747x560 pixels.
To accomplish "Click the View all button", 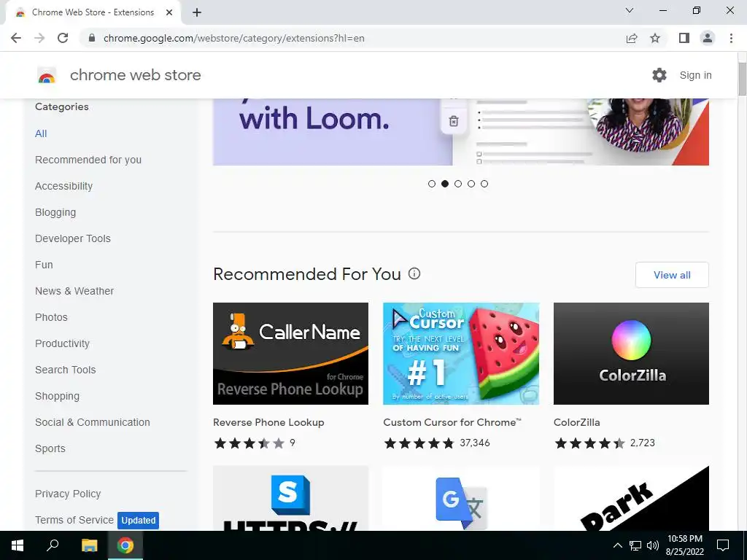I will click(x=672, y=275).
